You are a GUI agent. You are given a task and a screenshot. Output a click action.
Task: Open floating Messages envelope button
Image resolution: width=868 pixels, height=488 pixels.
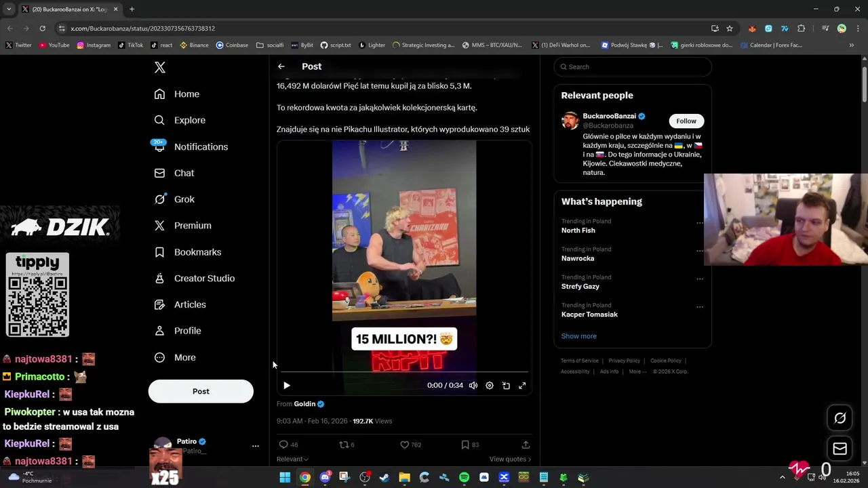point(840,449)
